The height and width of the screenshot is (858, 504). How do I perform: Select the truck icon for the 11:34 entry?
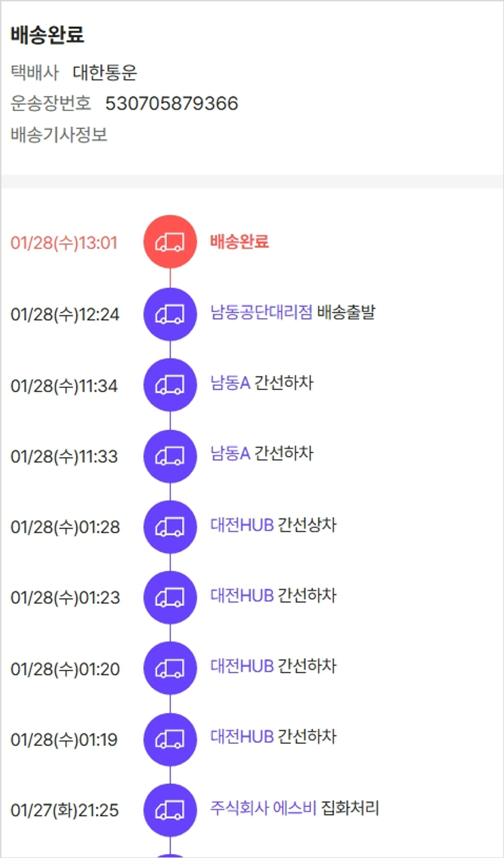click(x=170, y=385)
